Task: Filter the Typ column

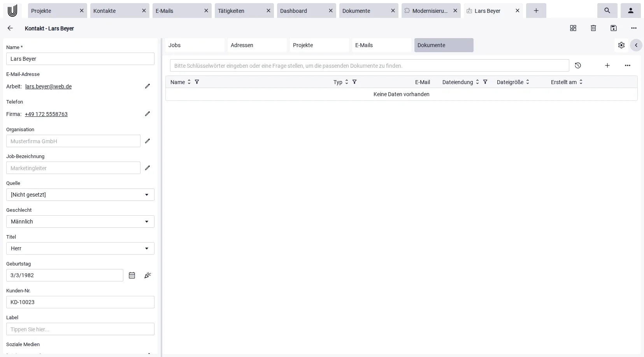Action: 354,82
